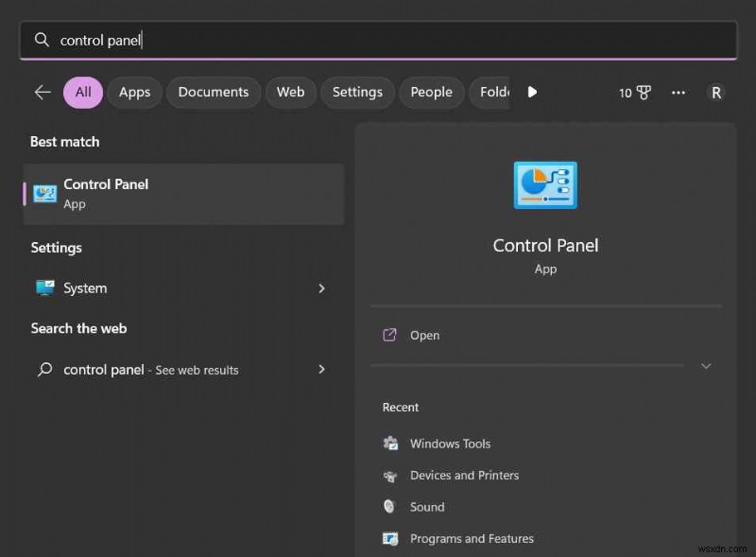Click the magnifier search icon

42,40
